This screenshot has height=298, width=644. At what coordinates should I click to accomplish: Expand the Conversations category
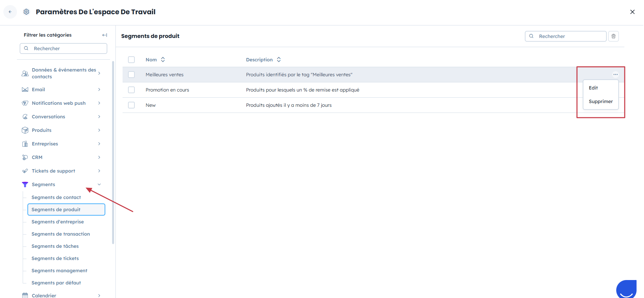click(x=99, y=117)
